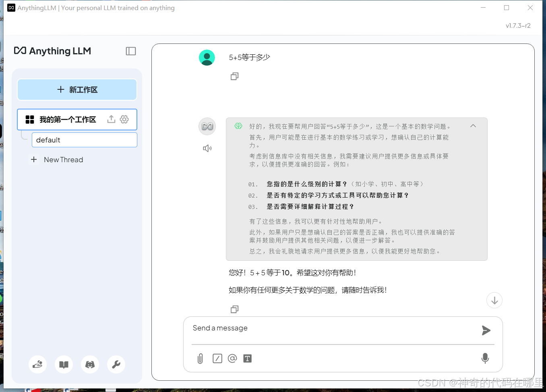Create a new workspace with 新工作区

pos(77,89)
